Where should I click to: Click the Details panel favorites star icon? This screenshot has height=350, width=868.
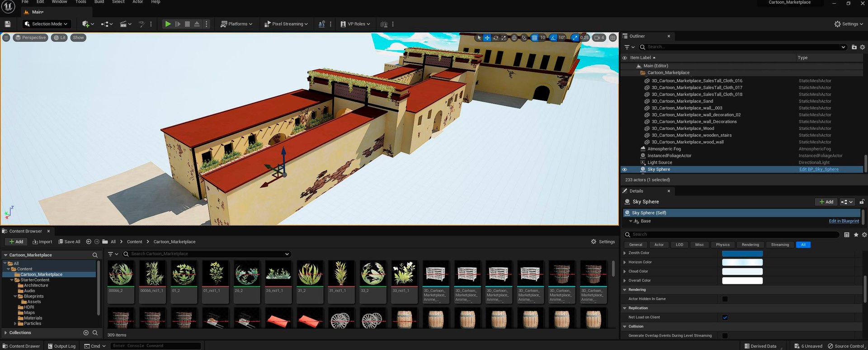pos(856,235)
